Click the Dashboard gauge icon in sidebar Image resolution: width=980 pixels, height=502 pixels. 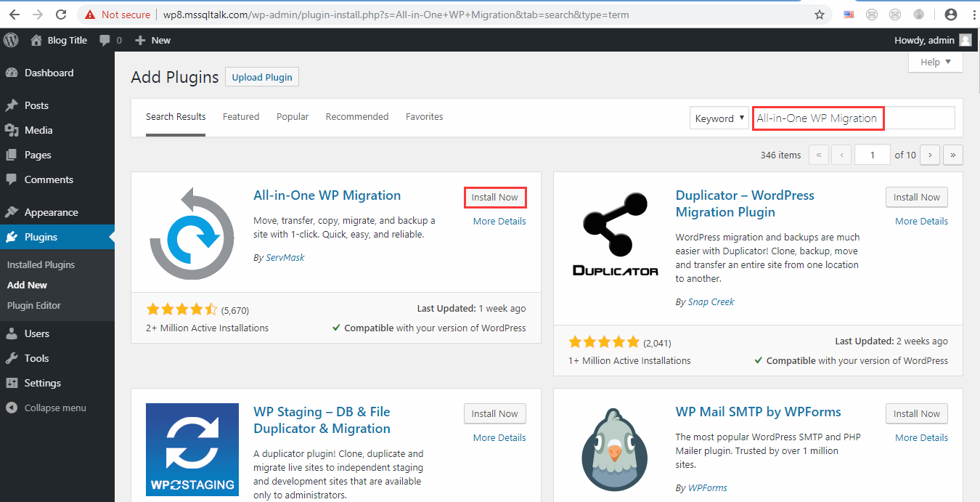coord(12,73)
